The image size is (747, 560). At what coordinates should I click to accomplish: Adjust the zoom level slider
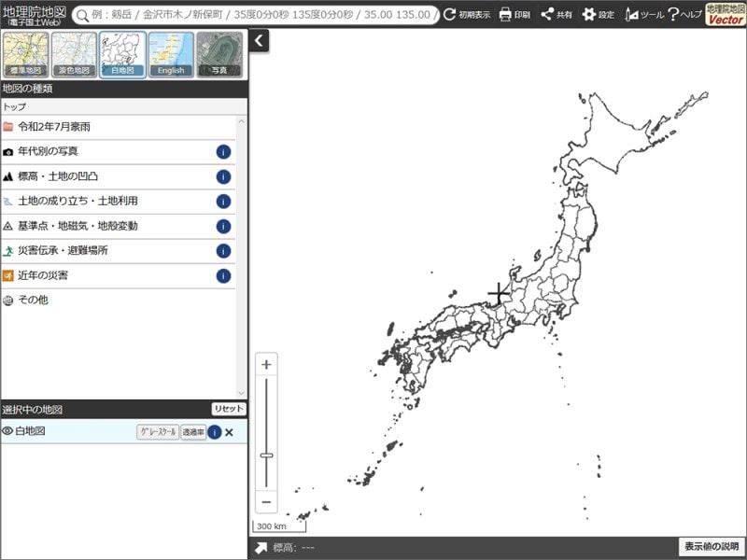point(268,454)
